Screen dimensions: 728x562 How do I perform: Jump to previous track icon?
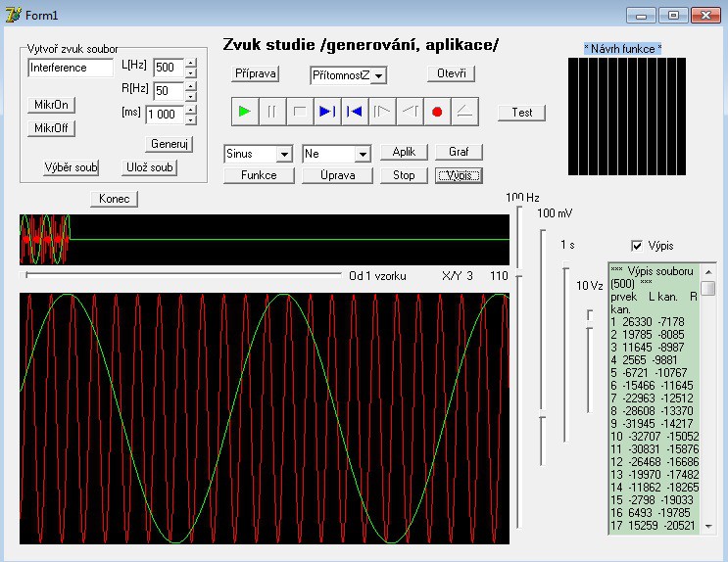click(355, 112)
